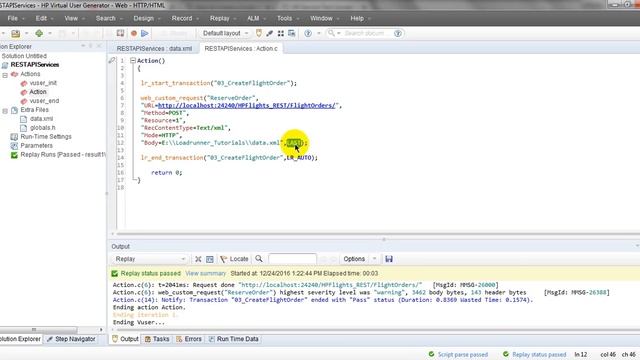Switch to RESTAPIServices : Action.c tab
This screenshot has width=640, height=360.
(241, 49)
